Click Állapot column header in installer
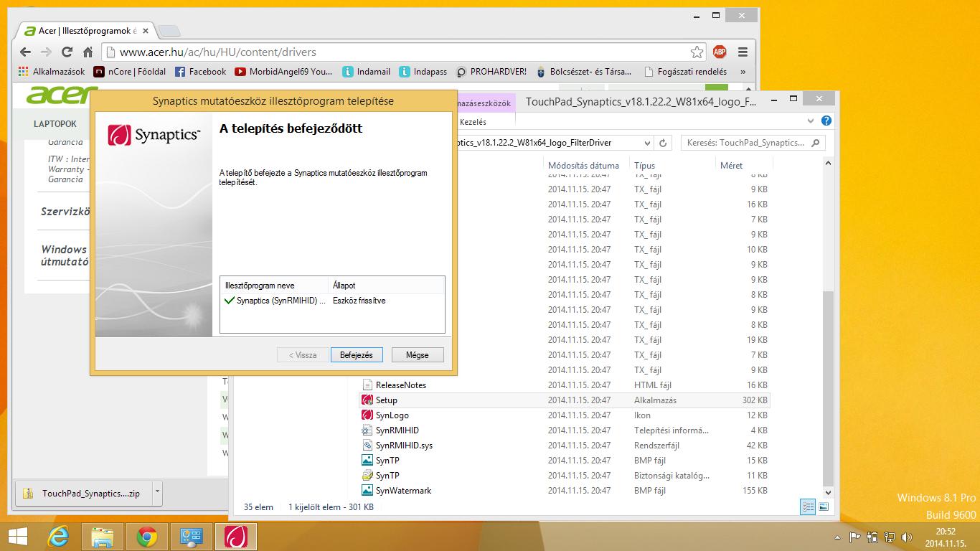 [386, 286]
